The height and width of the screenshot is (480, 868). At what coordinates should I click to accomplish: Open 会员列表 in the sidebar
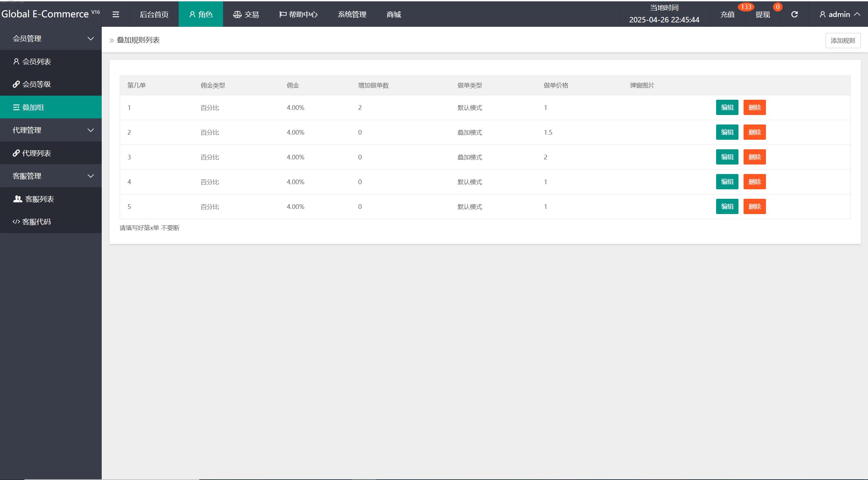(x=36, y=61)
